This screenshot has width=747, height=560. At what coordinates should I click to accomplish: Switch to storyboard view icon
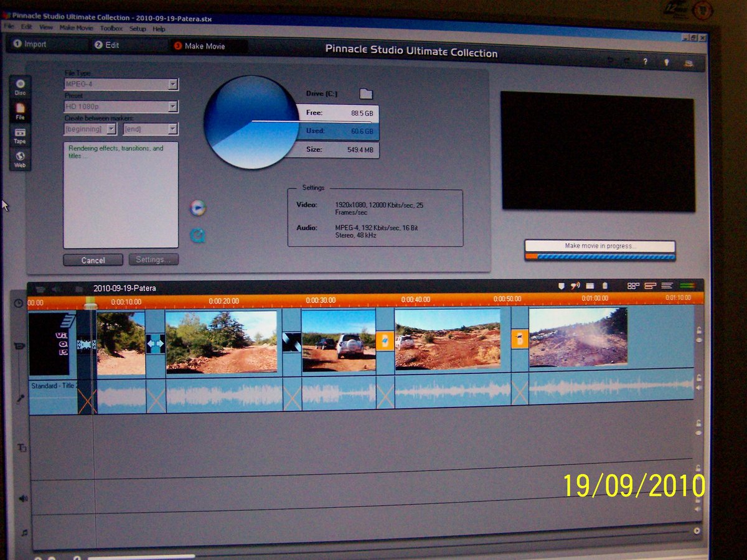click(x=634, y=286)
